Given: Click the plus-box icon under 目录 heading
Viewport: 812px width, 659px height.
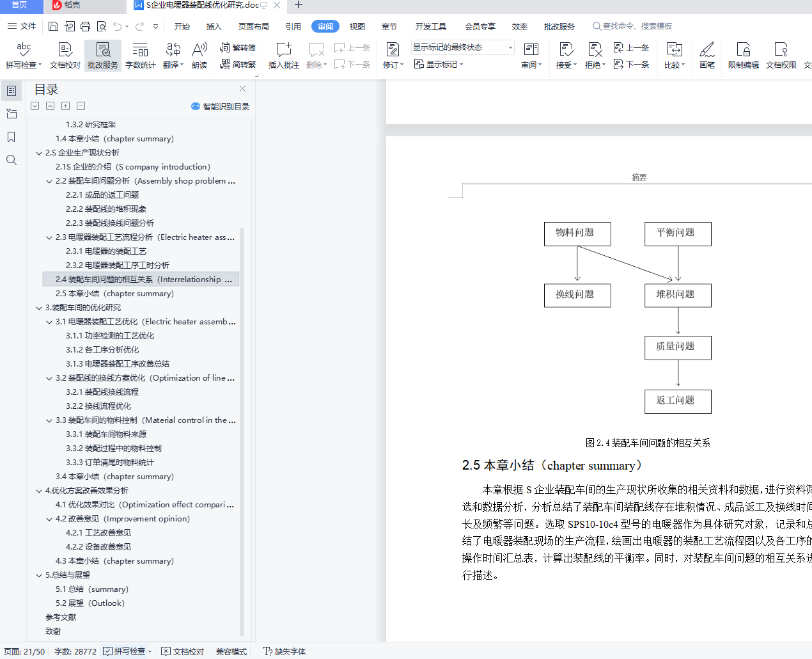Looking at the screenshot, I should click(65, 106).
